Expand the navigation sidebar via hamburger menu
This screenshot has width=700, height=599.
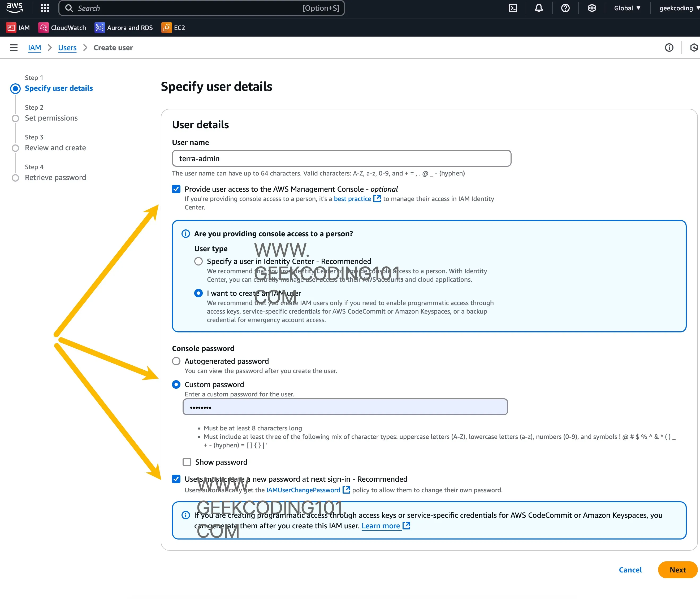[14, 47]
